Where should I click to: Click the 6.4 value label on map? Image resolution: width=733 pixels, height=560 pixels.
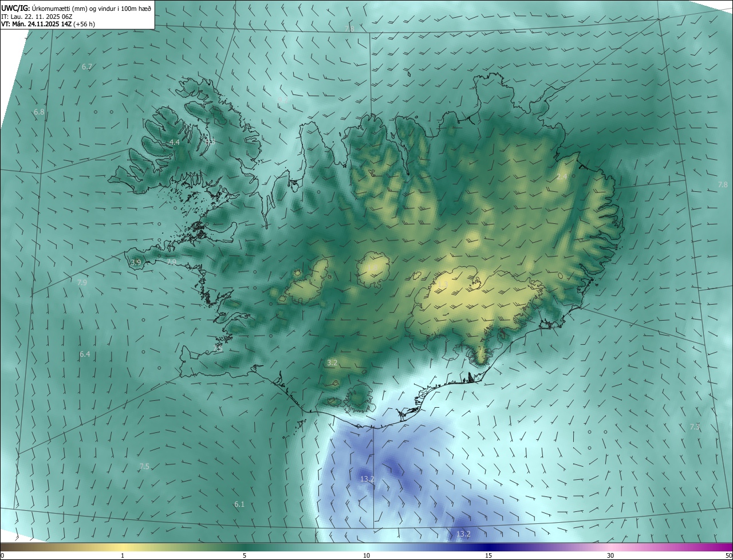85,354
